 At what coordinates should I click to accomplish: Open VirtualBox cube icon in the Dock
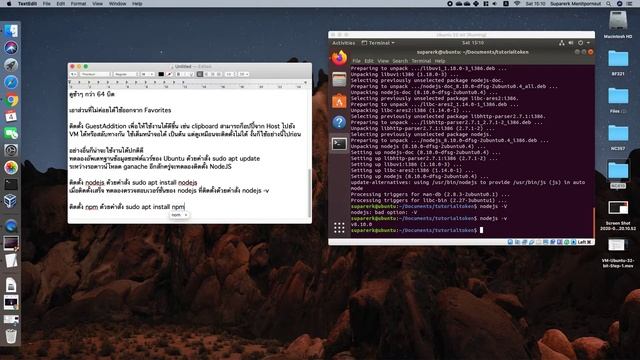(x=11, y=201)
